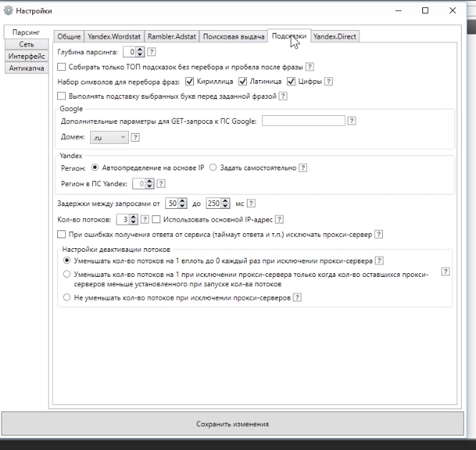Screen dimensions: 476x450
Task: Click help icon next to Задать самостоятельно
Action: 303,168
